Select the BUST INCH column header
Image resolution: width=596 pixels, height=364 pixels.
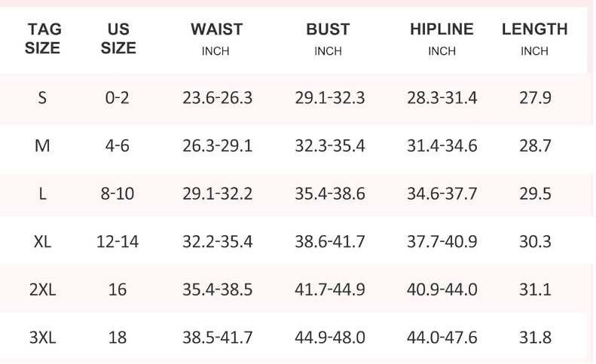(x=328, y=39)
